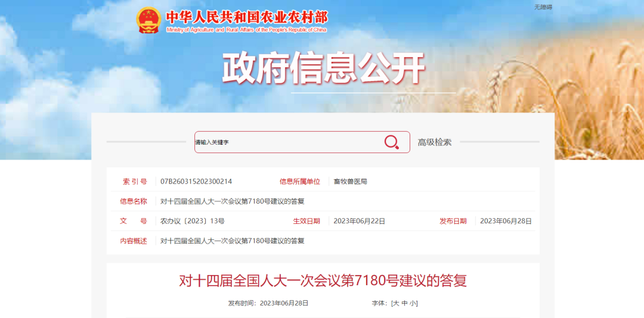Click the 中华人民共和国农业农村部 ministry title
644x318 pixels.
[x=247, y=17]
